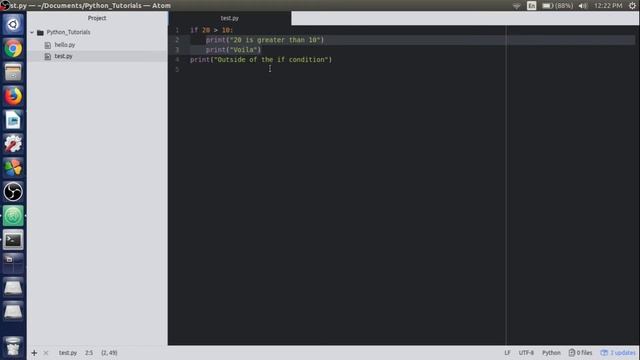This screenshot has height=360, width=640.
Task: Open the workspace switcher in the dock
Action: [x=13, y=264]
